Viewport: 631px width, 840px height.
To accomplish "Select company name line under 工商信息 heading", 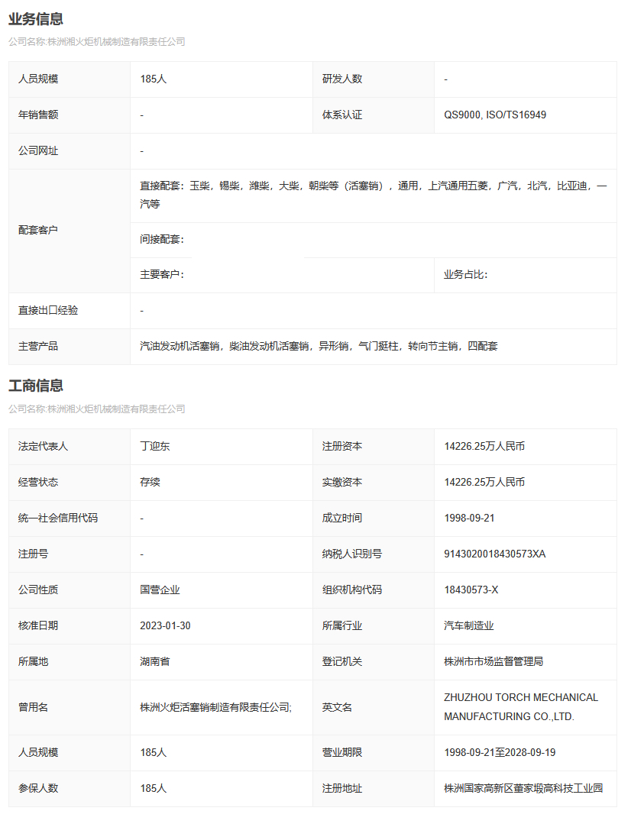I will [97, 409].
